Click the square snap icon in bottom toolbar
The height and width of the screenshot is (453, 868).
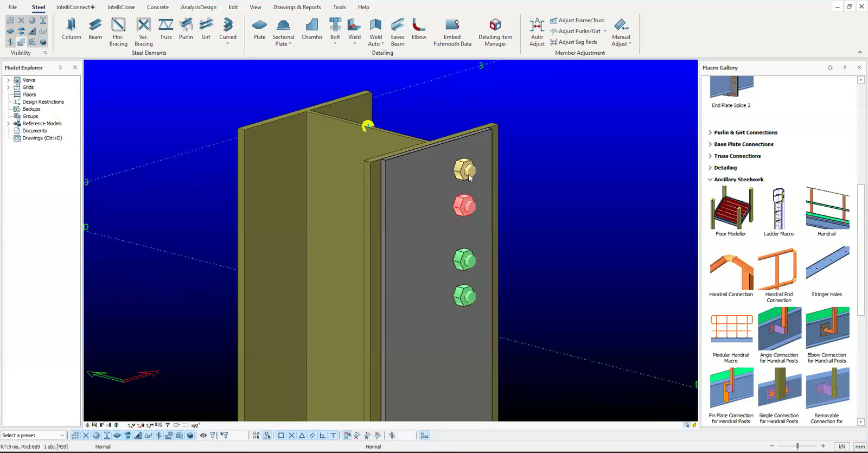[281, 435]
